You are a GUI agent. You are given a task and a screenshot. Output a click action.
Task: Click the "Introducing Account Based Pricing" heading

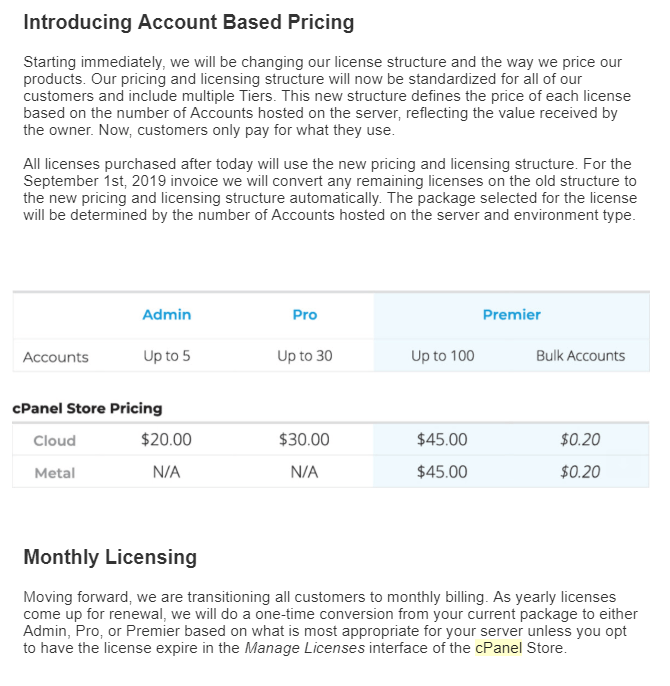pyautogui.click(x=188, y=21)
